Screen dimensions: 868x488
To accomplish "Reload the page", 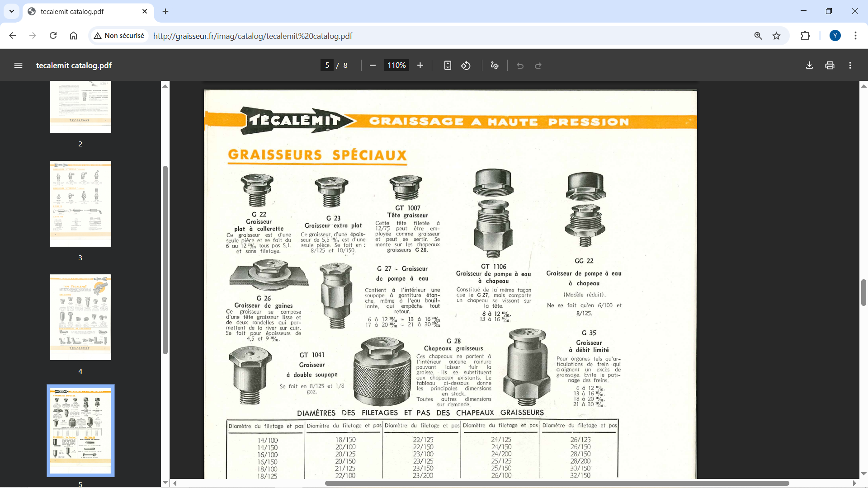I will (x=53, y=36).
